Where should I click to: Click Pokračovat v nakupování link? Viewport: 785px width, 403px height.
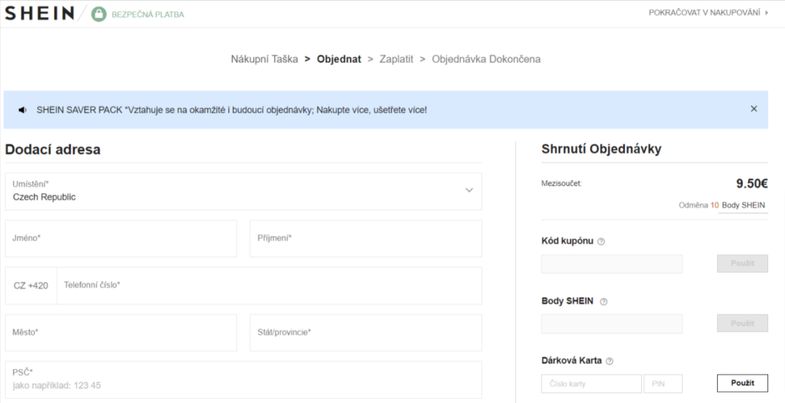coord(708,13)
